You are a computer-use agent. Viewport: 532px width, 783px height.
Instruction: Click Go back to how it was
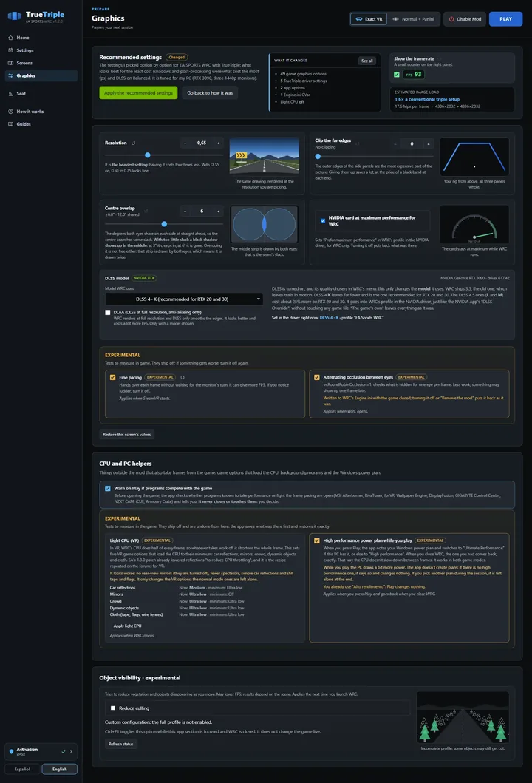pos(210,93)
